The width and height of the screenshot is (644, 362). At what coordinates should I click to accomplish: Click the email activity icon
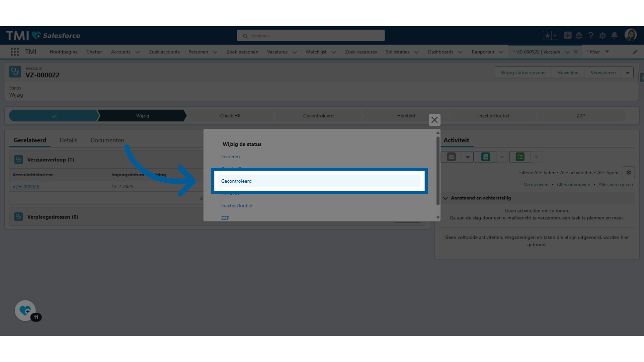pyautogui.click(x=451, y=157)
